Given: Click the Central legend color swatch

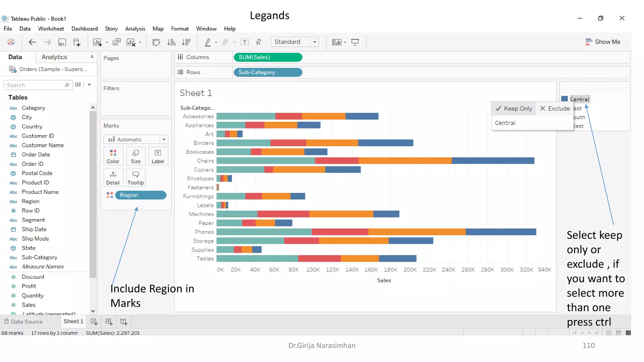Looking at the screenshot, I should (564, 99).
